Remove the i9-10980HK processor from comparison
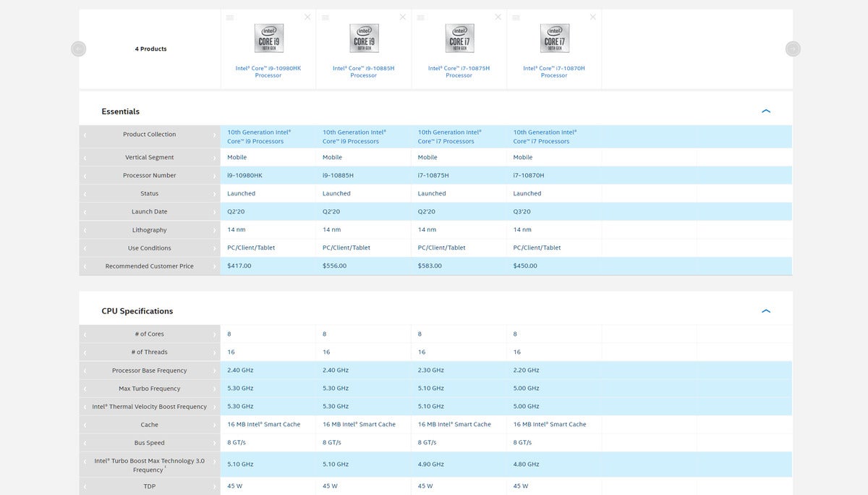868x495 pixels. 307,17
